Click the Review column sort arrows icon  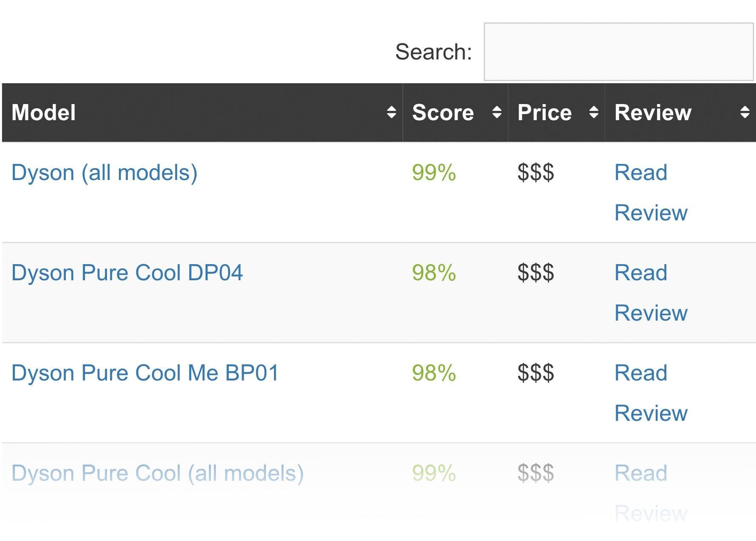[x=745, y=113]
